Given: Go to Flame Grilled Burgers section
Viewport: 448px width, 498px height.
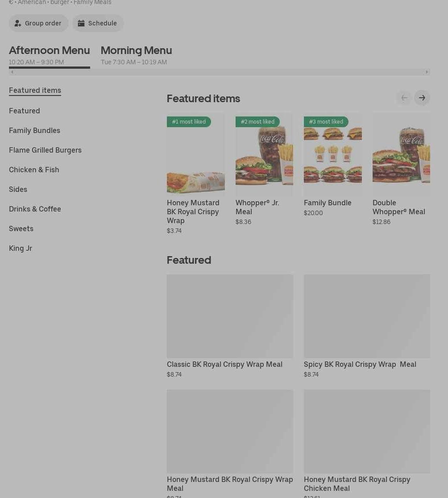Looking at the screenshot, I should 45,150.
